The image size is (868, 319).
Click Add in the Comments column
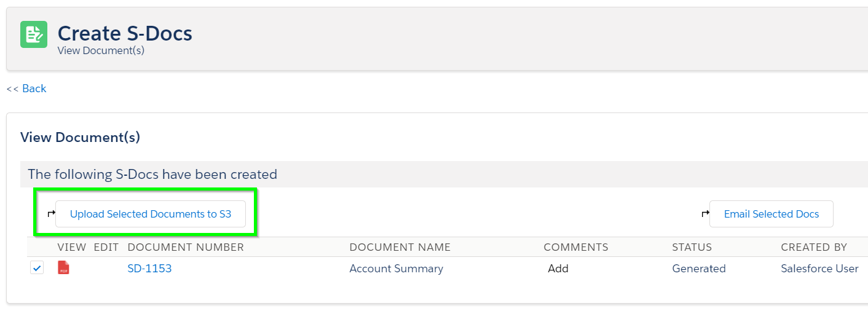558,269
